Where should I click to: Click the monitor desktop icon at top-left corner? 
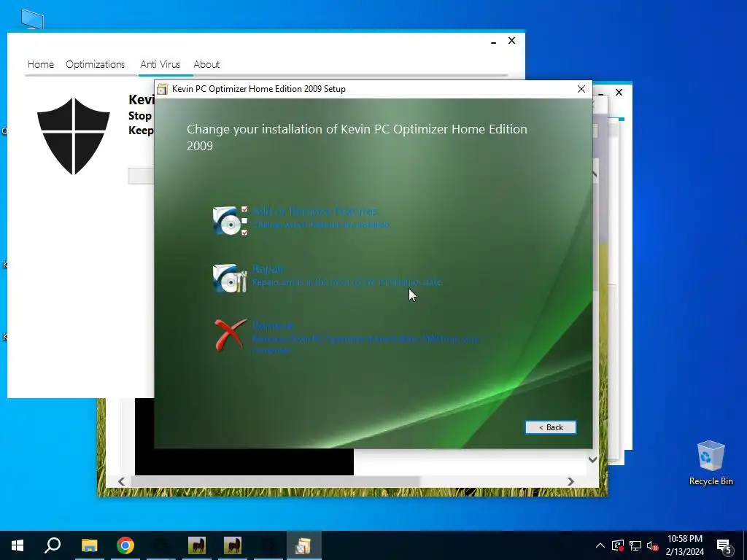pos(32,19)
